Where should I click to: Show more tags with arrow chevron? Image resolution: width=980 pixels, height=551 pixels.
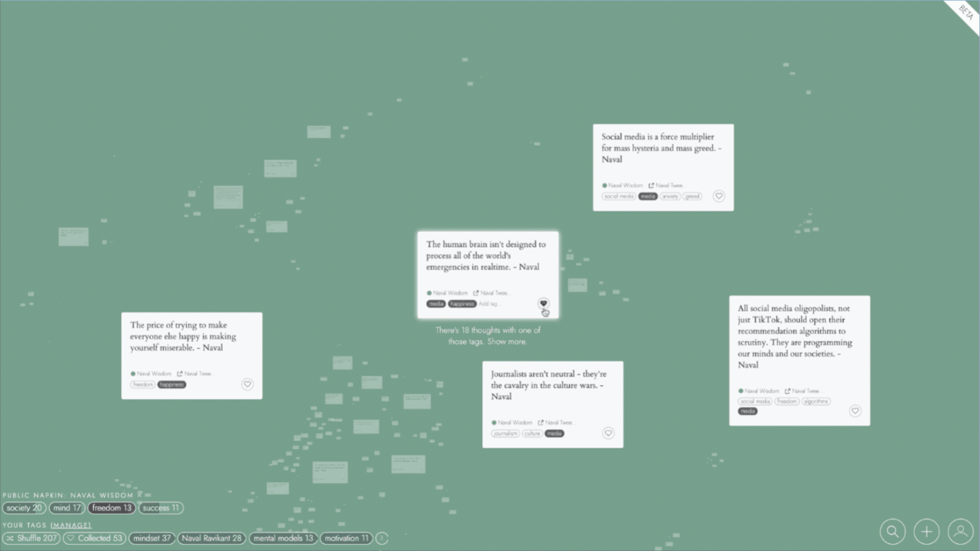(x=382, y=538)
